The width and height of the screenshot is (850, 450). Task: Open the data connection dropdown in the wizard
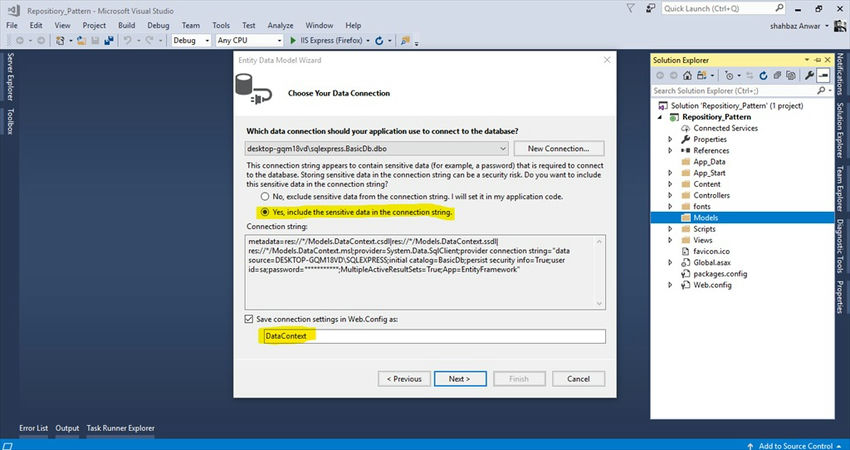coord(503,148)
